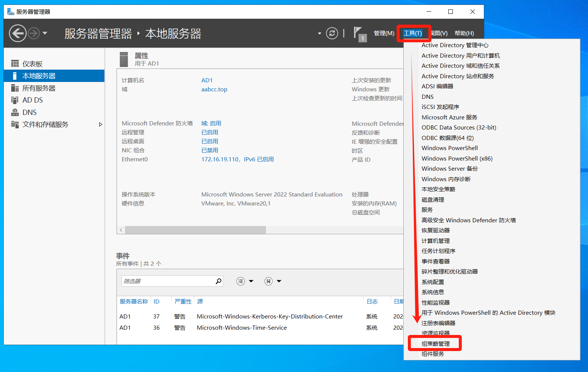Click the refresh icon in header

click(332, 33)
